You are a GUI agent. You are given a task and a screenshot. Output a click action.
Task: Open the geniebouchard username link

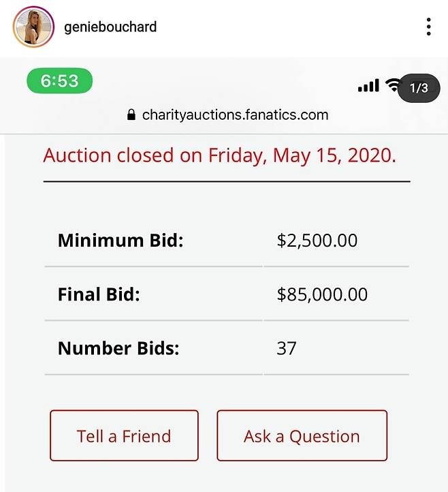[110, 27]
